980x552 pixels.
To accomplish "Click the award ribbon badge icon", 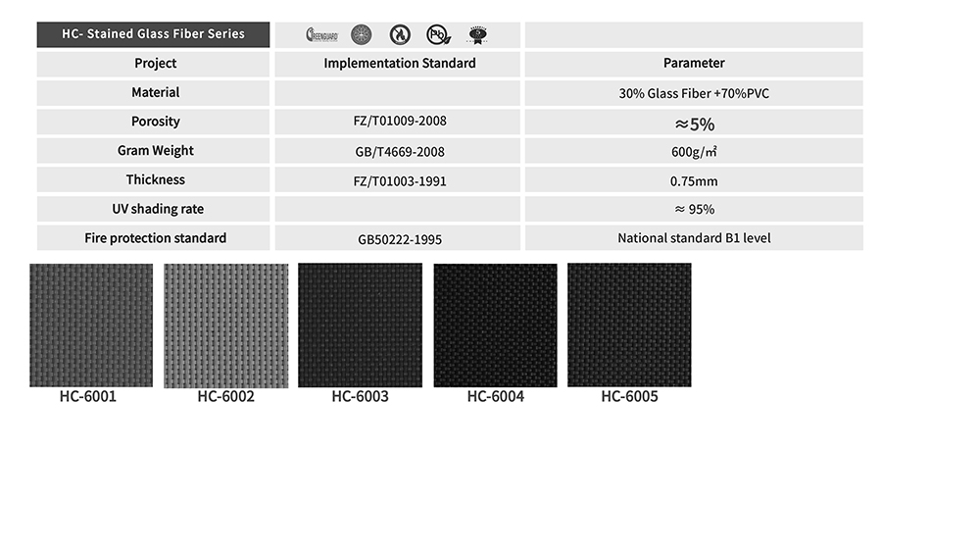I will (477, 35).
